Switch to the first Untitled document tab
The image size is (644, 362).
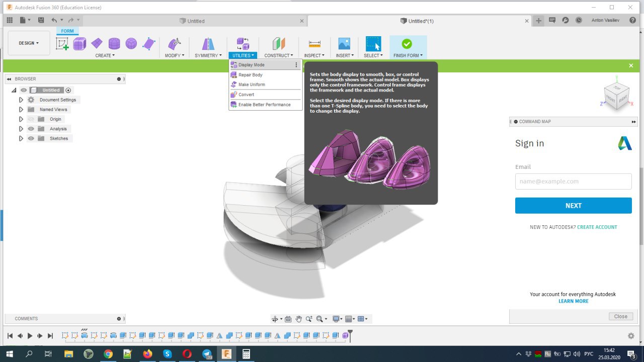click(x=195, y=21)
